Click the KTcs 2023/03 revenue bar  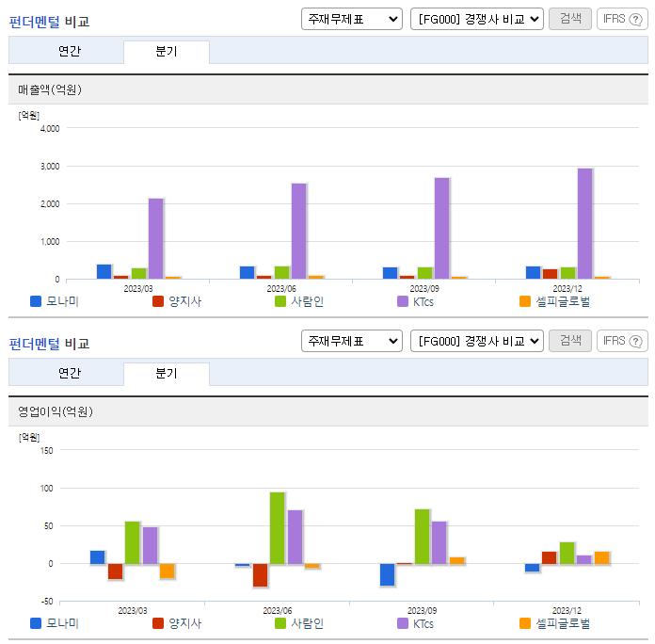coord(156,238)
